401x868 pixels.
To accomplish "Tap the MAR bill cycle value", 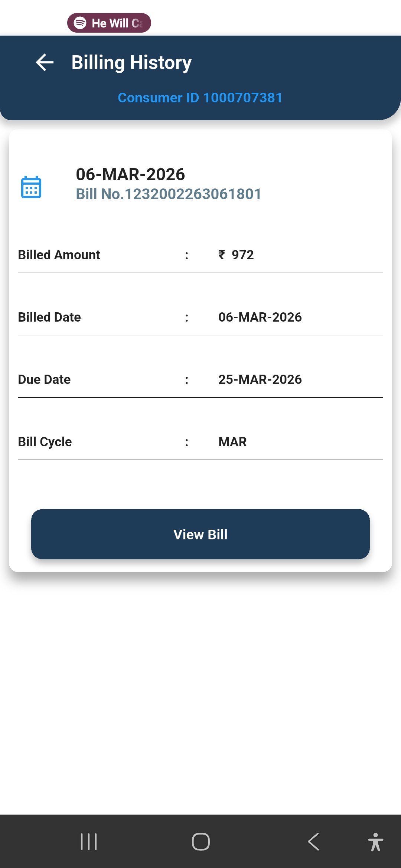I will (232, 442).
